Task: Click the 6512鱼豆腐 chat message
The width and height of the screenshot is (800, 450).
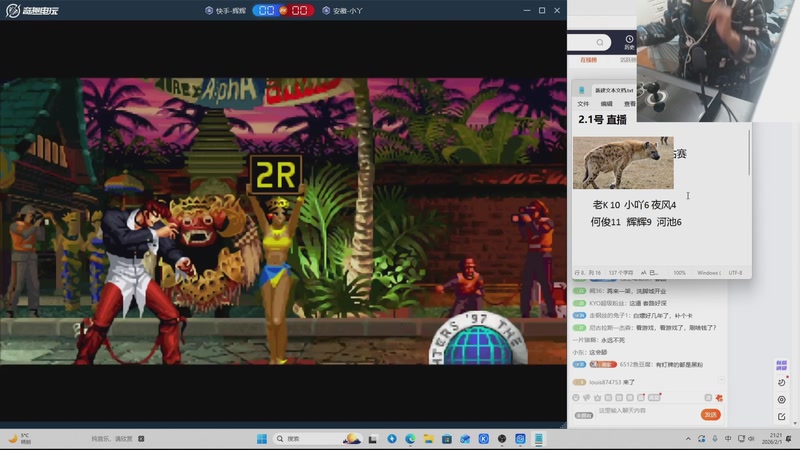Action: (638, 364)
